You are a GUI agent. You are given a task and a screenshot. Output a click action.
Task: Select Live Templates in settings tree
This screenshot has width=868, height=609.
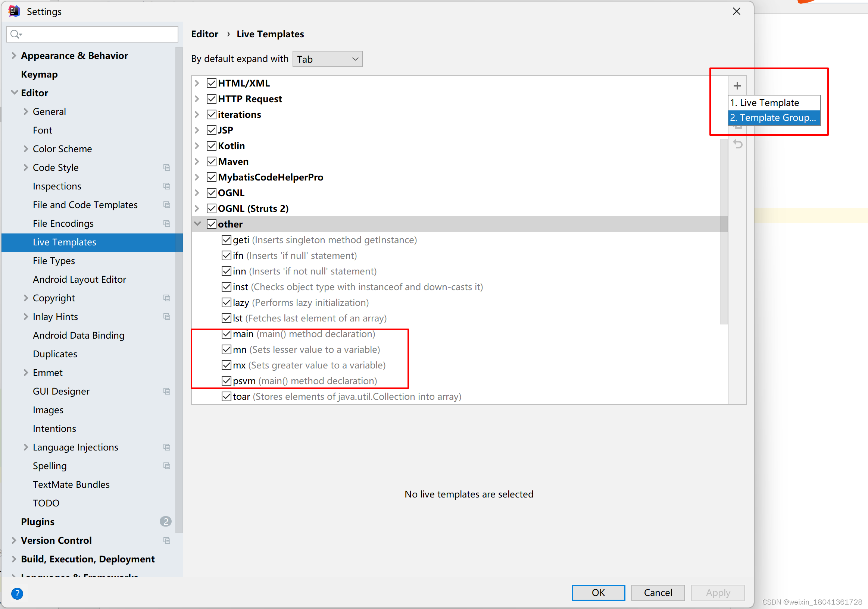click(x=92, y=242)
